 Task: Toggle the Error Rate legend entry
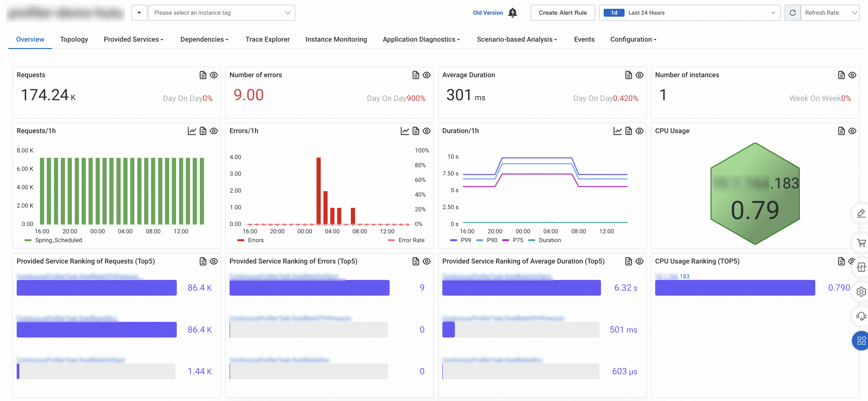click(x=406, y=240)
